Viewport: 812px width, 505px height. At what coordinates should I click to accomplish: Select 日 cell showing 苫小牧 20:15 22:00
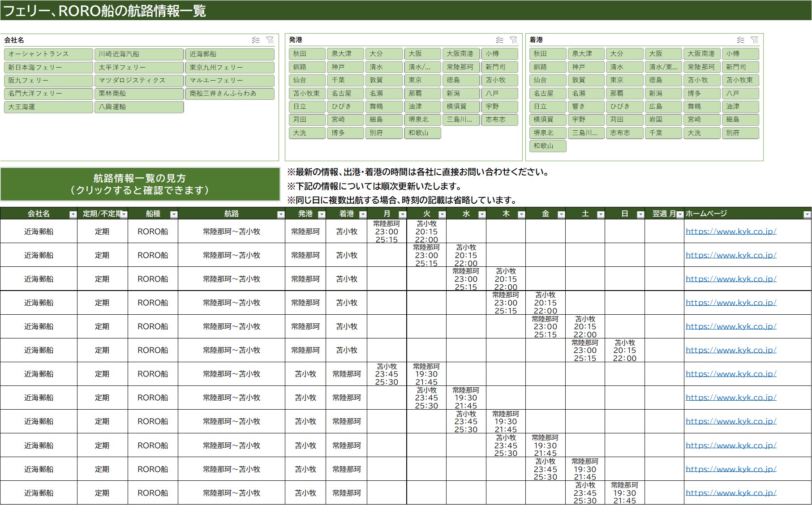(625, 350)
